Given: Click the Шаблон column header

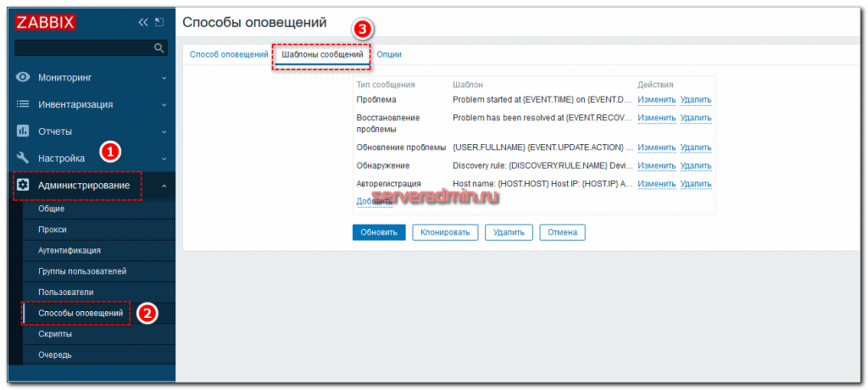Looking at the screenshot, I should click(468, 85).
